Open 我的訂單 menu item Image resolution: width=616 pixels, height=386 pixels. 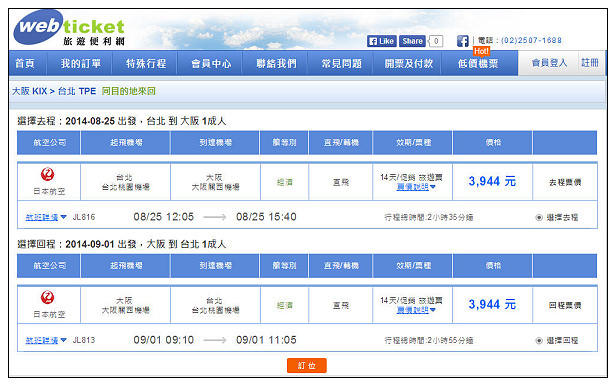[x=80, y=63]
